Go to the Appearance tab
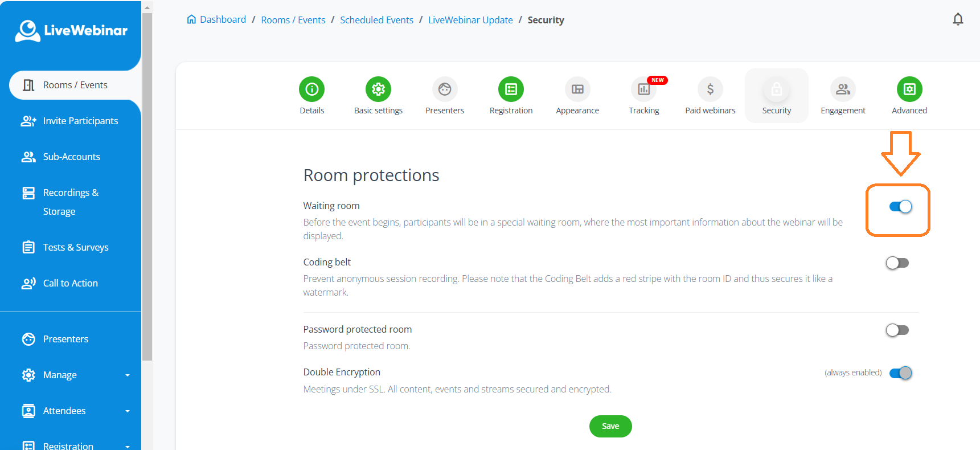 577,95
